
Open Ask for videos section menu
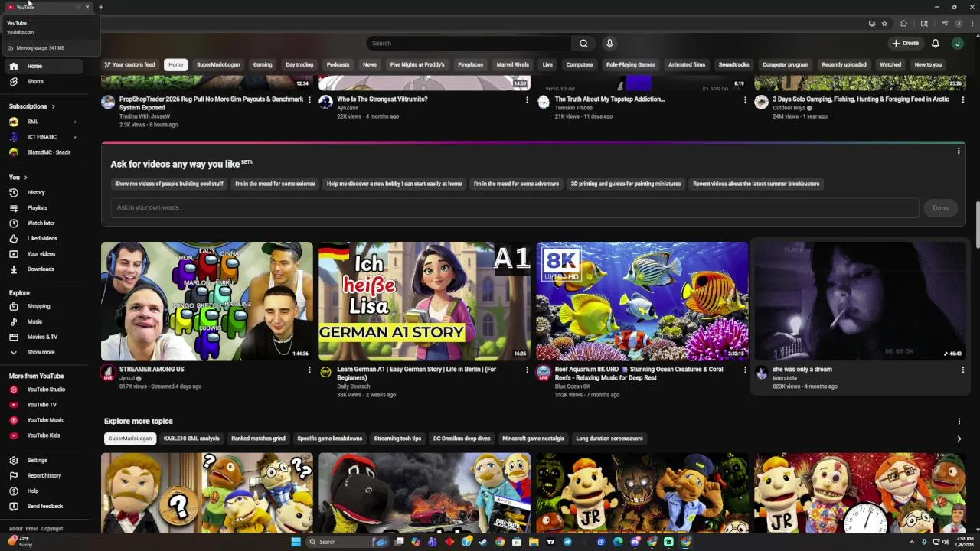tap(959, 152)
